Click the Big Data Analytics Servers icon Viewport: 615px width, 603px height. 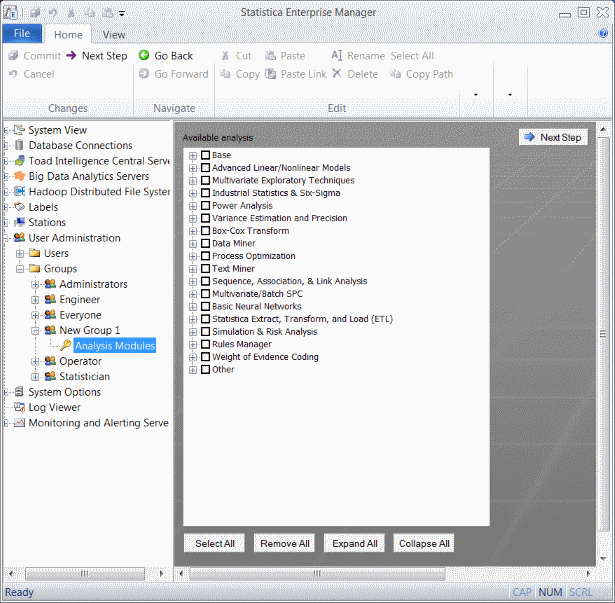click(19, 176)
